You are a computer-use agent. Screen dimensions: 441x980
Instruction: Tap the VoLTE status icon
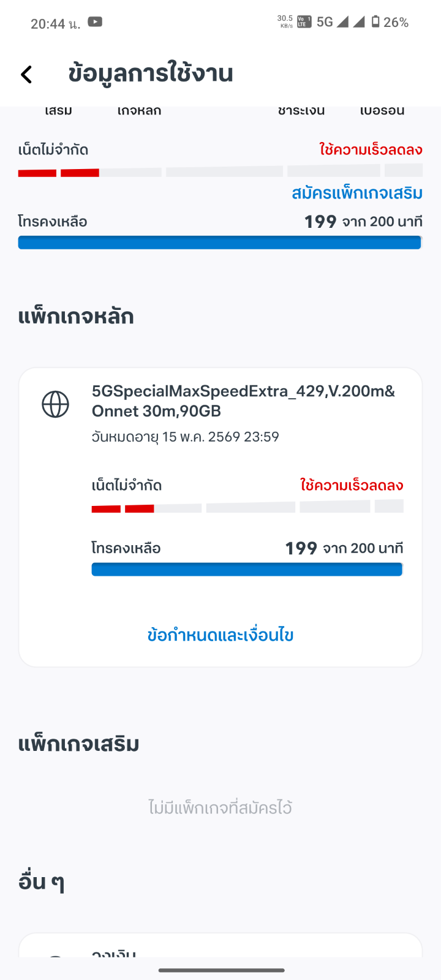[304, 22]
